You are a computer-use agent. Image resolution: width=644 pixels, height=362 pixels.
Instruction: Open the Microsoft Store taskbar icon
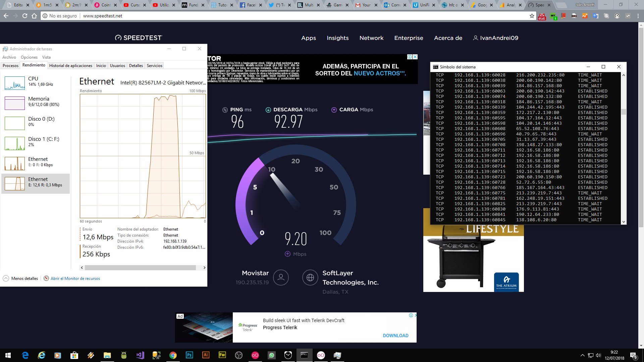pos(74,355)
